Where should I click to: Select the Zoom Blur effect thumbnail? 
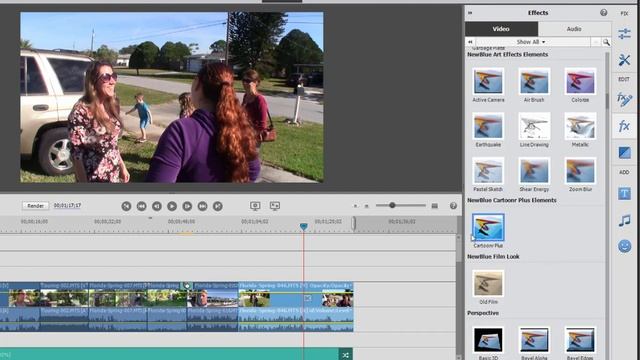click(x=580, y=171)
